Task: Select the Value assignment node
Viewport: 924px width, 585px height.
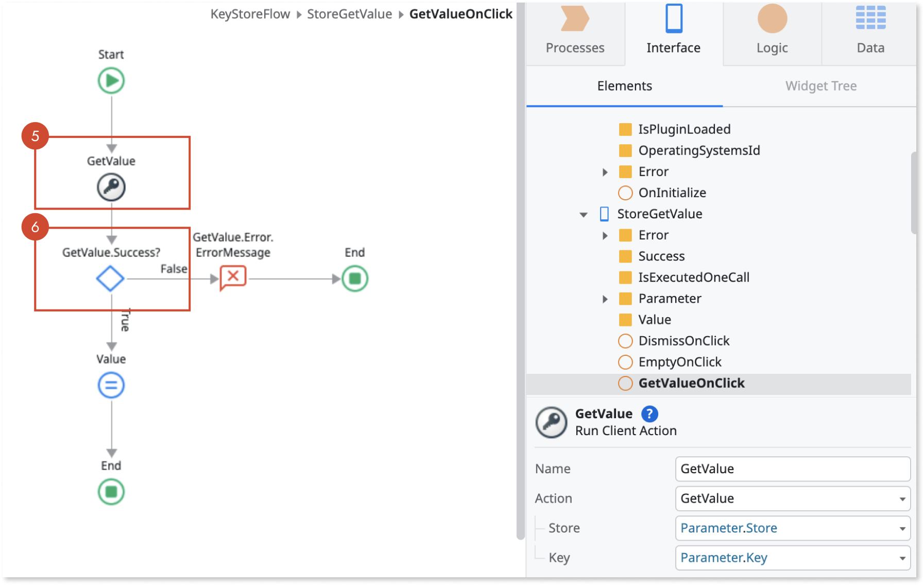Action: point(111,385)
